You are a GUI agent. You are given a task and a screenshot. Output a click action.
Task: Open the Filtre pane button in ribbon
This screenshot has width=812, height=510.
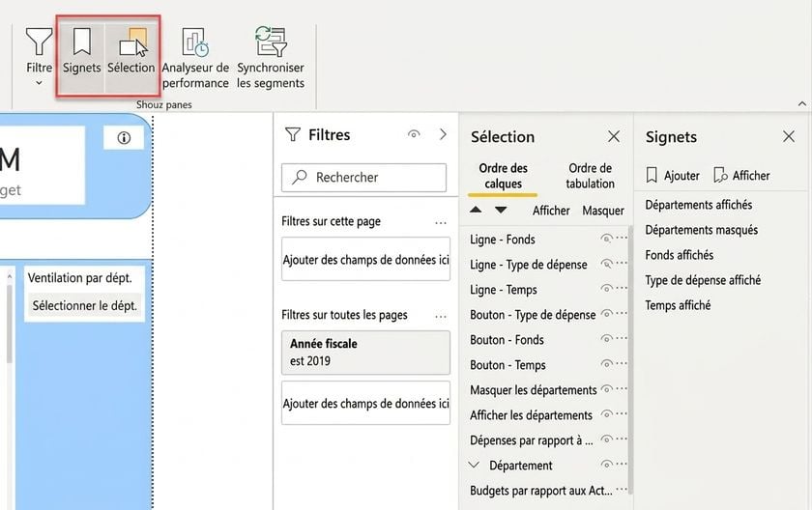pyautogui.click(x=39, y=52)
